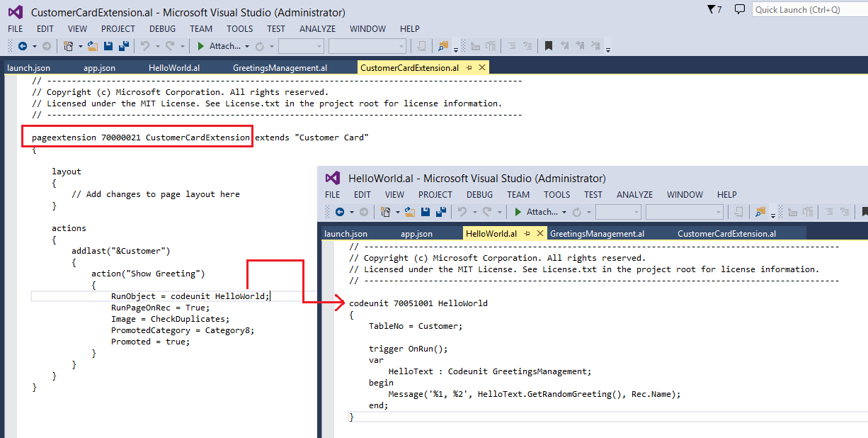Open the notifications flag showing 7

[714, 9]
